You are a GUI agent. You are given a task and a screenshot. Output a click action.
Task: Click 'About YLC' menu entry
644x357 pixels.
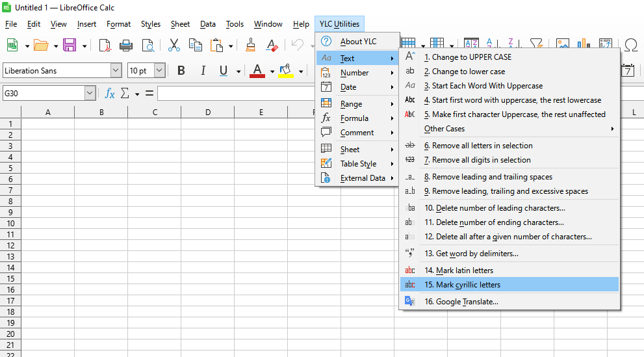358,42
